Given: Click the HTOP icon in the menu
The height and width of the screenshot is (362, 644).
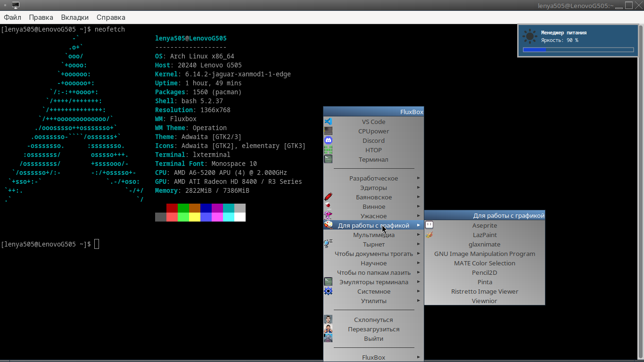Looking at the screenshot, I should click(328, 150).
